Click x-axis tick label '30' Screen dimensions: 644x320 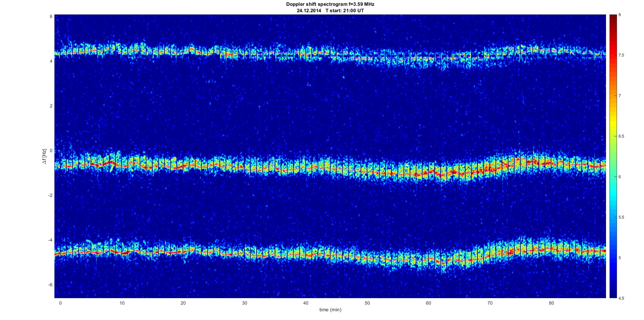click(x=244, y=303)
